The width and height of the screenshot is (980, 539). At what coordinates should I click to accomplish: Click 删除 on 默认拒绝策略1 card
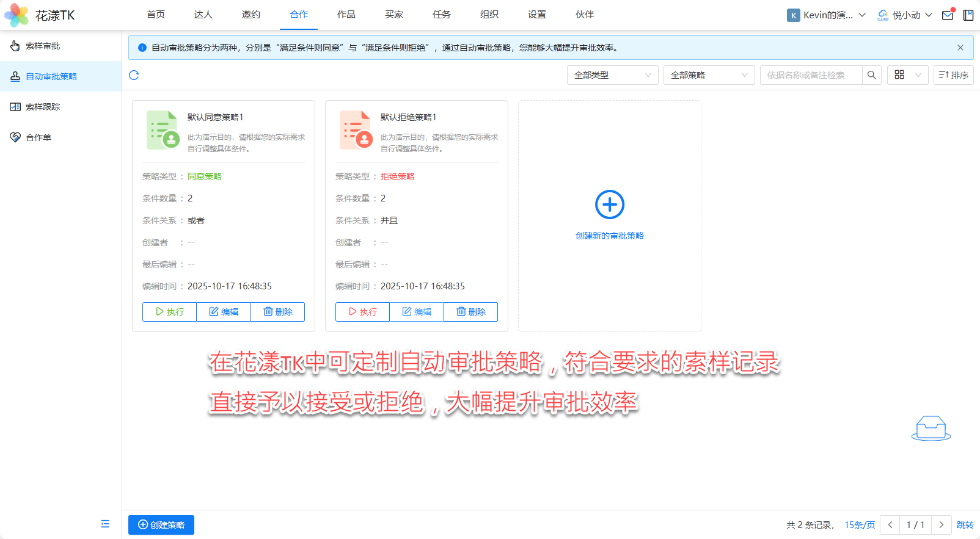point(470,312)
